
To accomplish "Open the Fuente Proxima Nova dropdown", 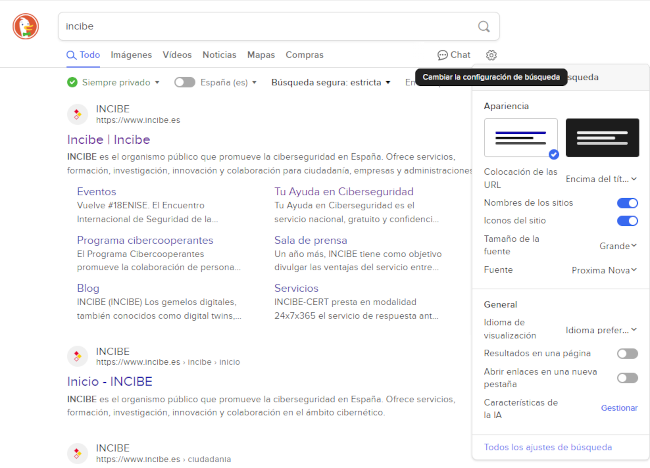I will tap(604, 270).
